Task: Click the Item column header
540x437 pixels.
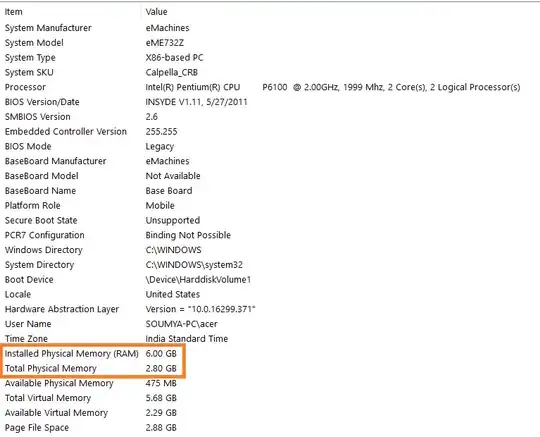Action: pos(13,12)
